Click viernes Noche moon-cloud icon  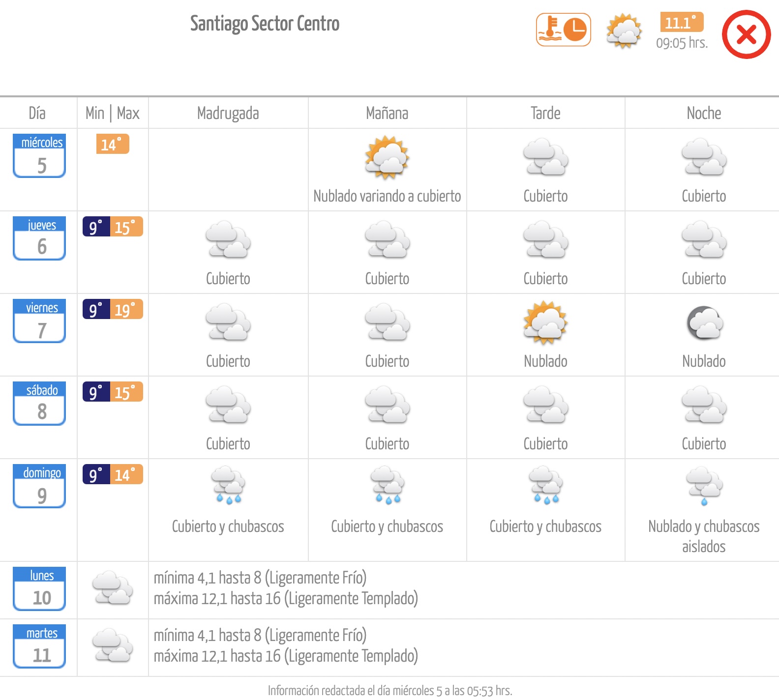click(705, 322)
